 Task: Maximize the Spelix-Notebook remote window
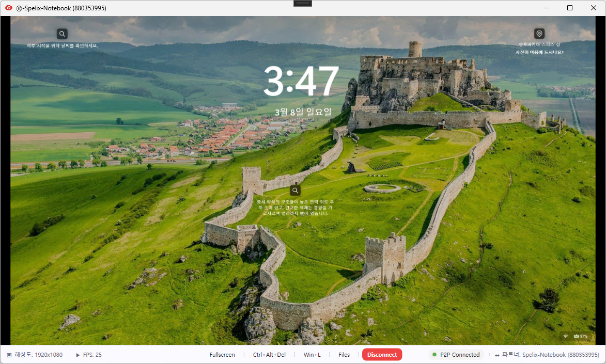pos(569,8)
